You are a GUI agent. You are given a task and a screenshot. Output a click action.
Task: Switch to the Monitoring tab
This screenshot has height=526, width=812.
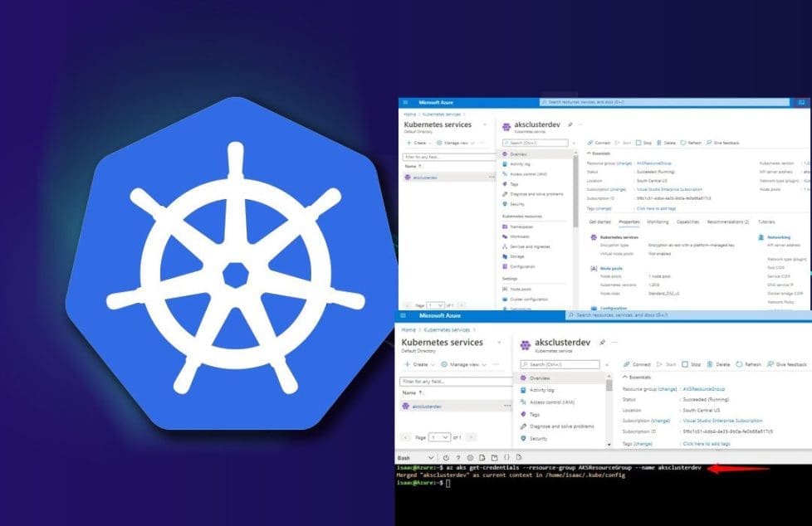658,222
